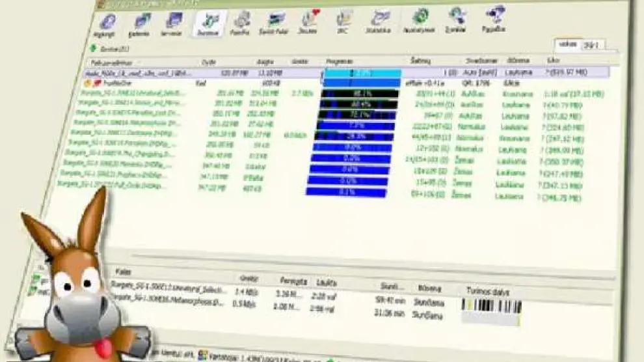
Task: Select the Transfers (Siuntimai) toolbar icon
Action: (x=208, y=24)
